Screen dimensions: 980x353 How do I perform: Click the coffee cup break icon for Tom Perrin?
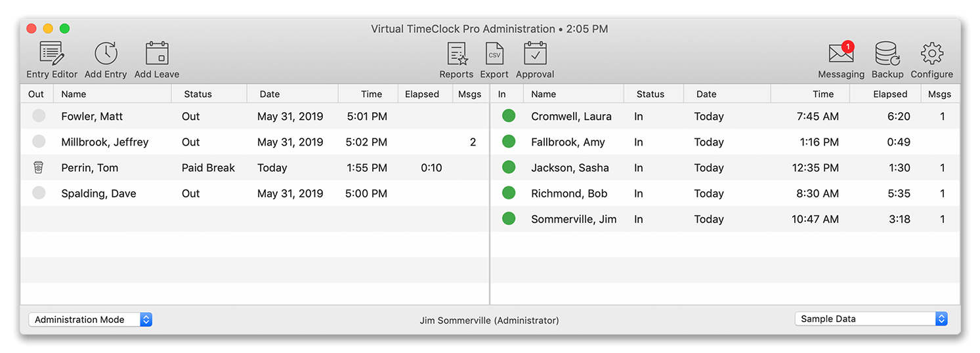pos(39,167)
